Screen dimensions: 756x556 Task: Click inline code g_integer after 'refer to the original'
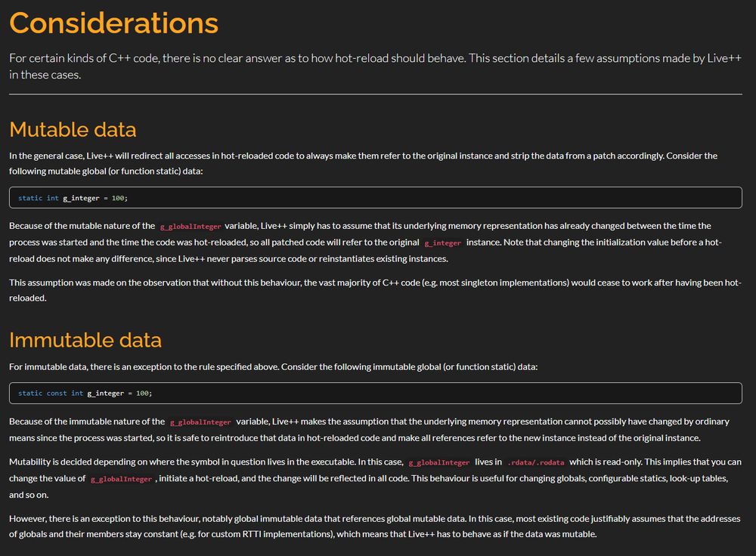[x=442, y=242]
